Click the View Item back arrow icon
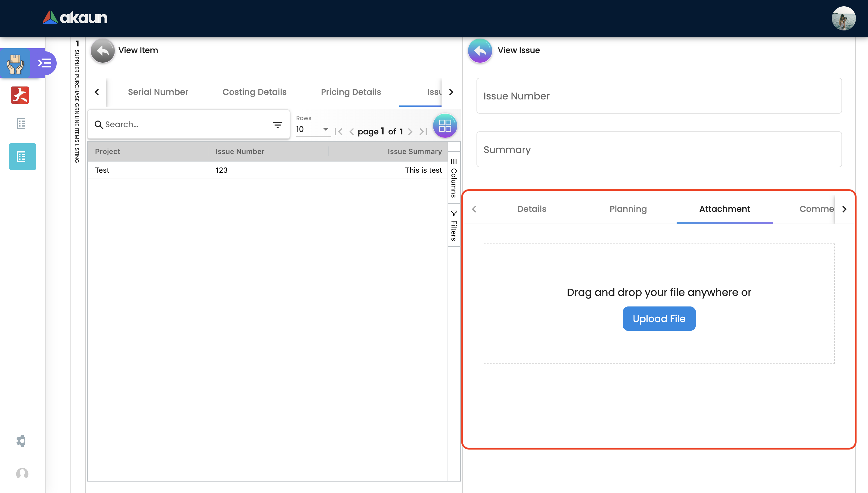This screenshot has width=868, height=493. [102, 50]
